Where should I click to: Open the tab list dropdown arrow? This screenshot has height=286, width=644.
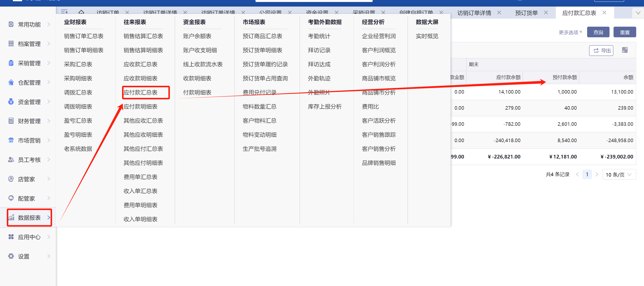tap(638, 13)
